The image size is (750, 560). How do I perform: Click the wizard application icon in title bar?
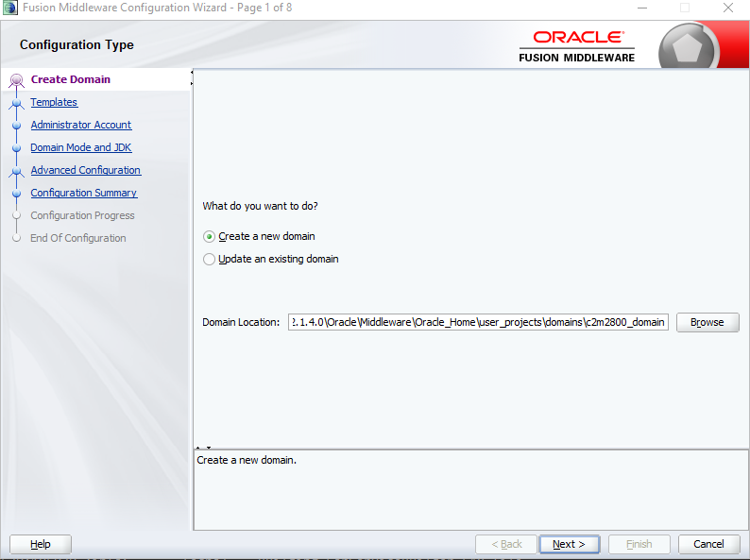tap(10, 8)
